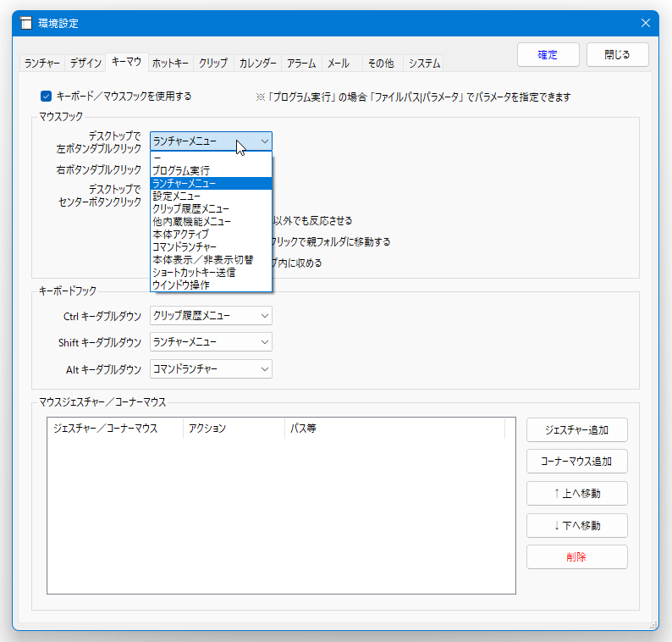Click the 確定 button
This screenshot has height=642, width=672.
coord(548,55)
